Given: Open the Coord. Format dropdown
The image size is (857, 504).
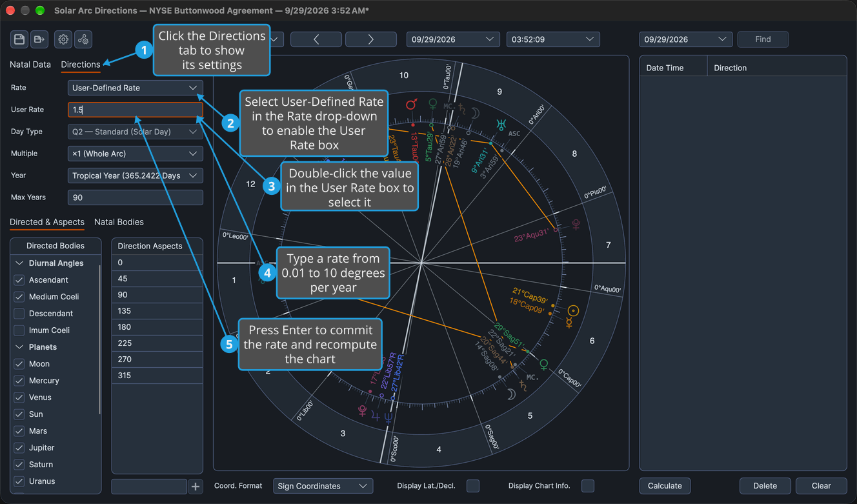Looking at the screenshot, I should (x=323, y=486).
